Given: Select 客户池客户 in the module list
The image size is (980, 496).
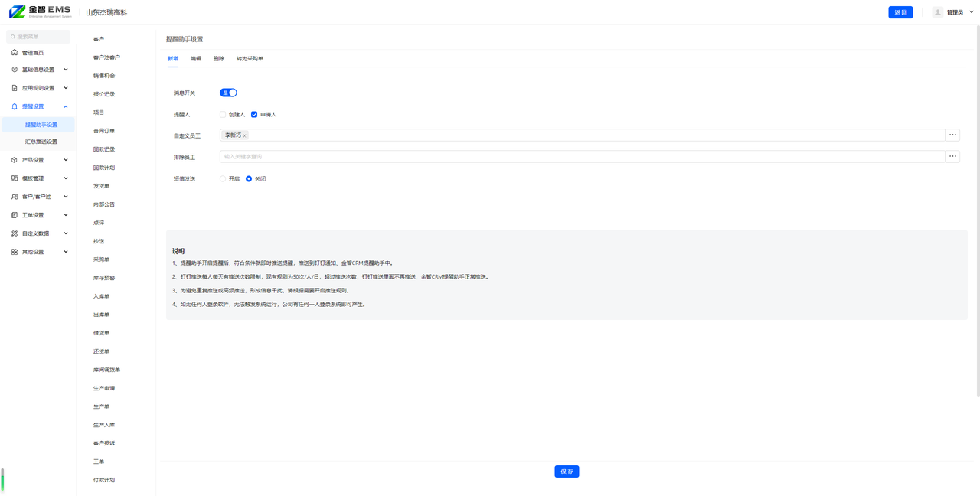Looking at the screenshot, I should click(x=106, y=57).
